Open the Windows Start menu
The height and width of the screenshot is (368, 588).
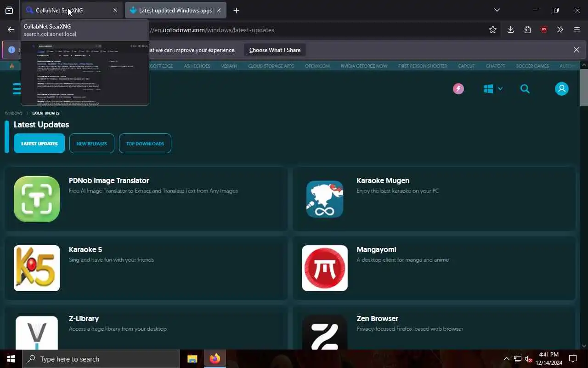11,359
